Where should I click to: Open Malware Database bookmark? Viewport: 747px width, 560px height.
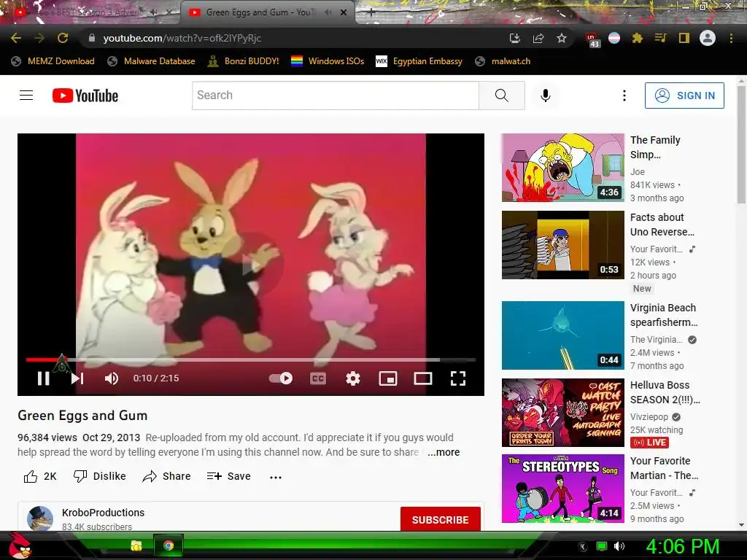[152, 61]
